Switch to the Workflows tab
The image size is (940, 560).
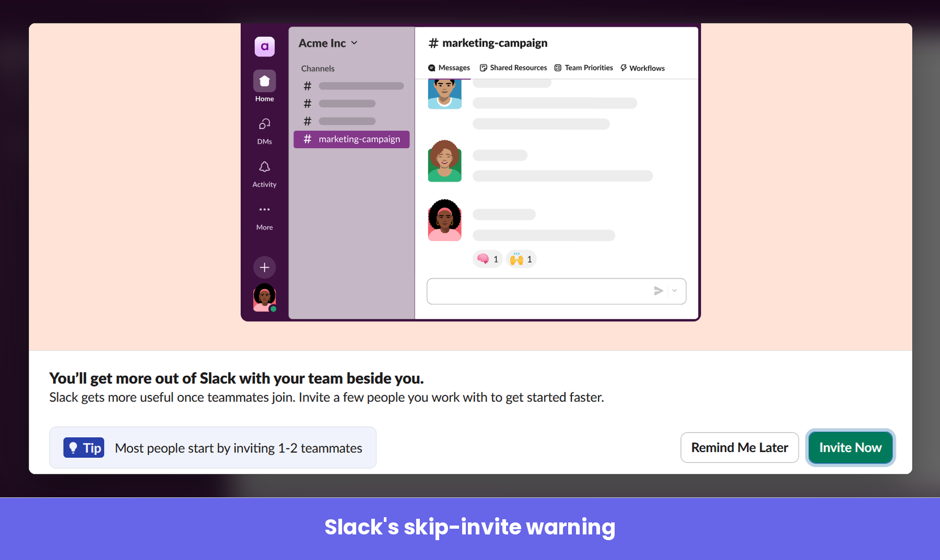click(x=642, y=68)
